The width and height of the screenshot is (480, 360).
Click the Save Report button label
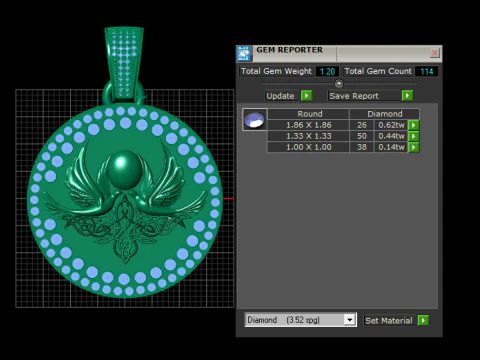tap(354, 96)
